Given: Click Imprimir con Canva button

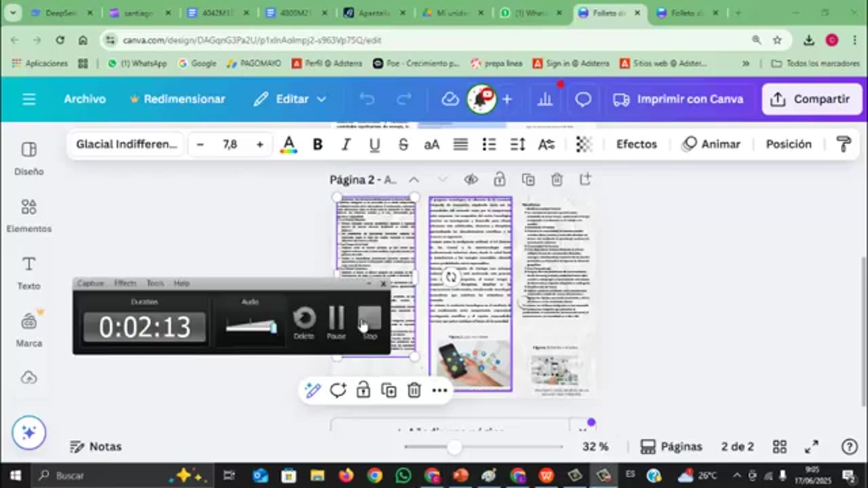Looking at the screenshot, I should click(678, 99).
